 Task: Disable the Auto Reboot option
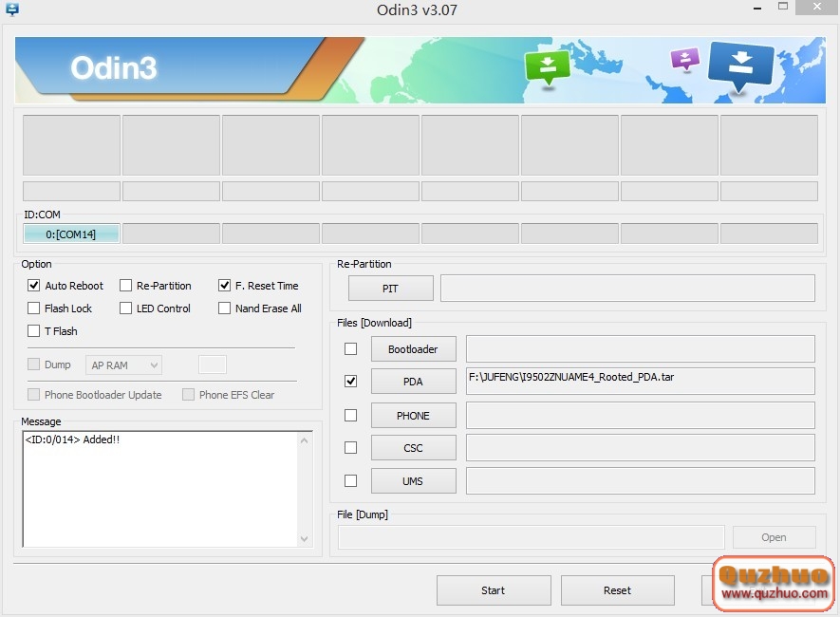click(33, 286)
